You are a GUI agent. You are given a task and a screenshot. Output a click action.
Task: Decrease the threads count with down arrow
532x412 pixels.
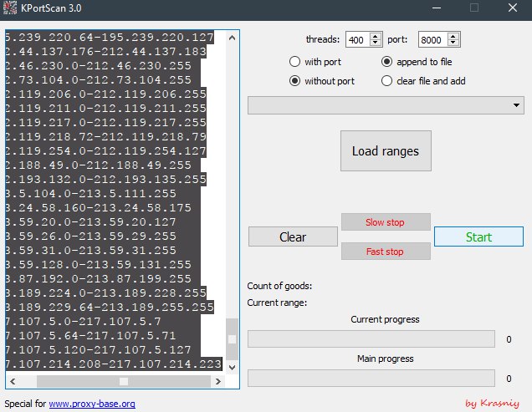coord(375,43)
